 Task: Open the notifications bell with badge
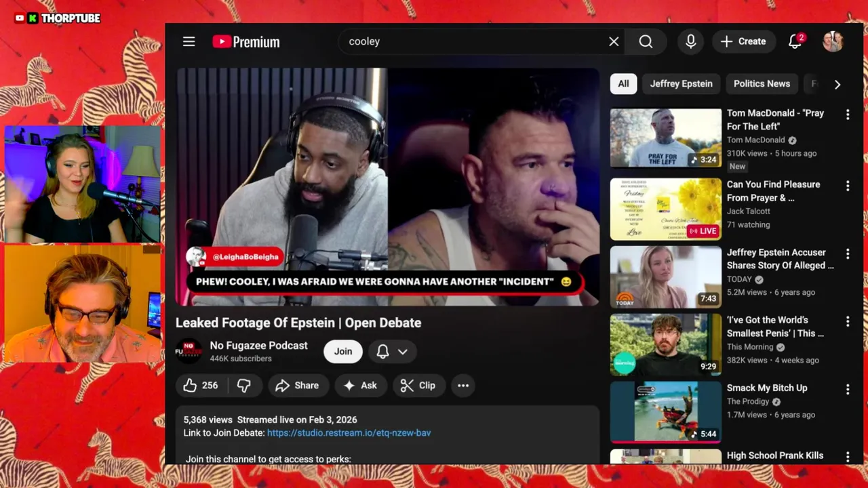[x=795, y=41]
